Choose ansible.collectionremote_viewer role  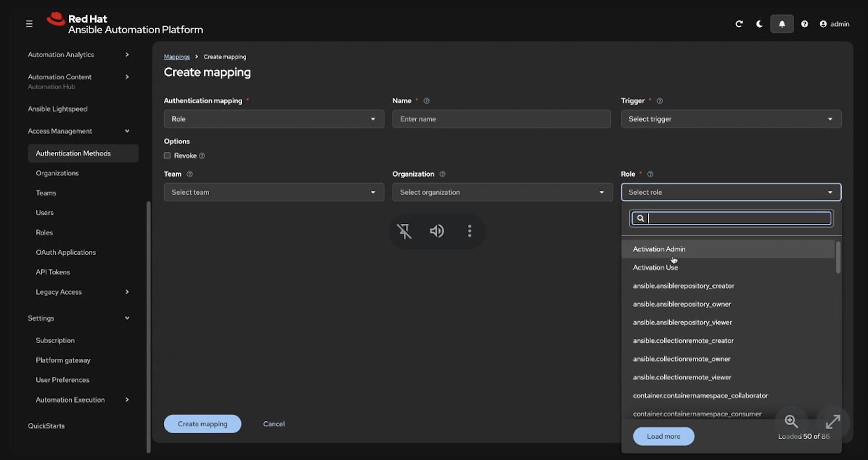(728, 377)
